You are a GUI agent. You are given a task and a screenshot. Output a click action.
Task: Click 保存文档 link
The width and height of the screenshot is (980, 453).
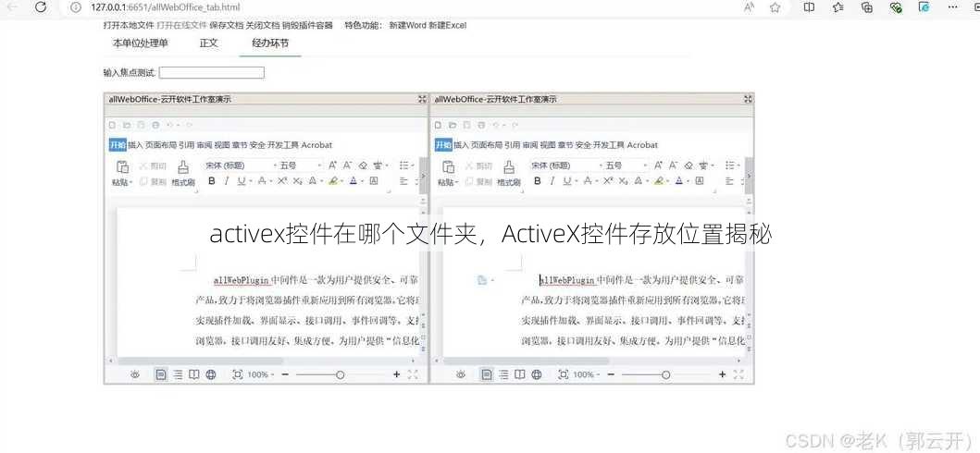coord(226,26)
